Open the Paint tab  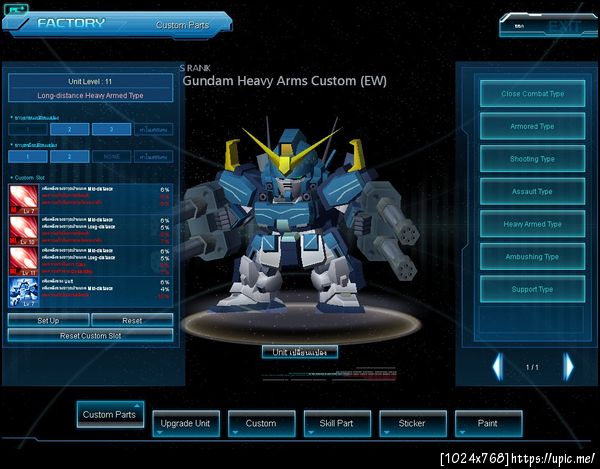pos(489,423)
